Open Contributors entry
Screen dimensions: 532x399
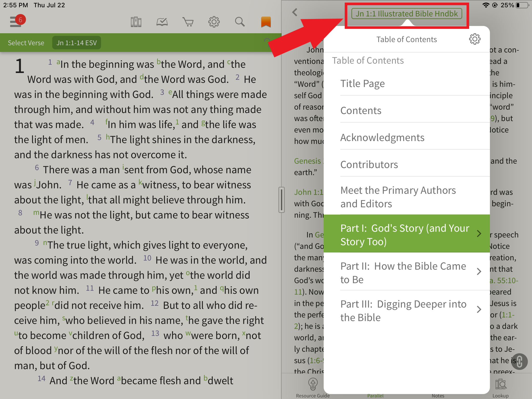pyautogui.click(x=407, y=165)
